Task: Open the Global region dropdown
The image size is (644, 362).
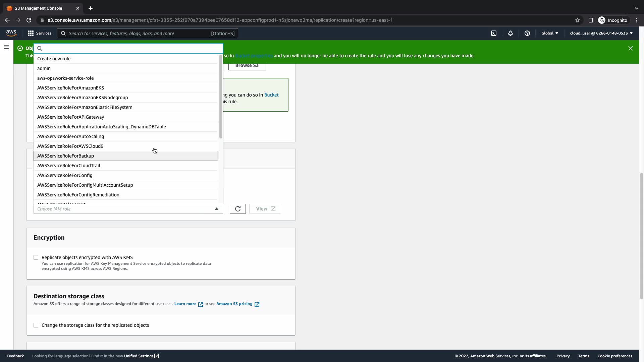Action: (549, 33)
